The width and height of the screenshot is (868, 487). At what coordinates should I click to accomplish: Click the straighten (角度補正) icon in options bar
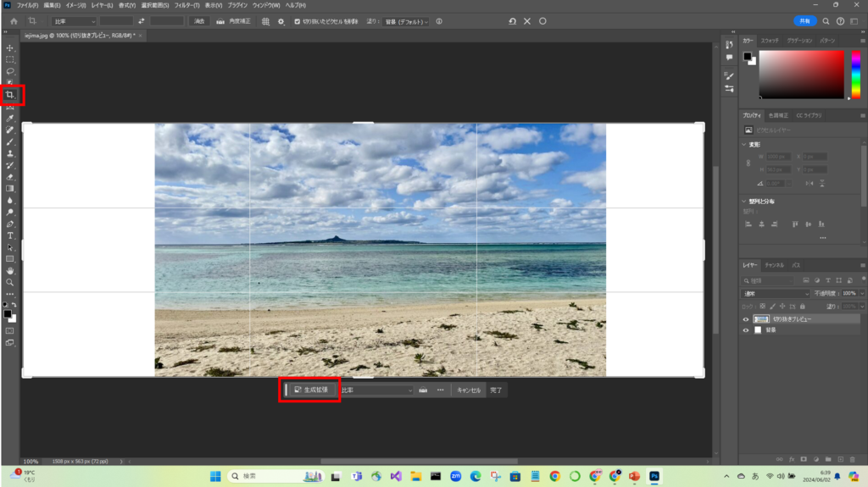pyautogui.click(x=221, y=21)
